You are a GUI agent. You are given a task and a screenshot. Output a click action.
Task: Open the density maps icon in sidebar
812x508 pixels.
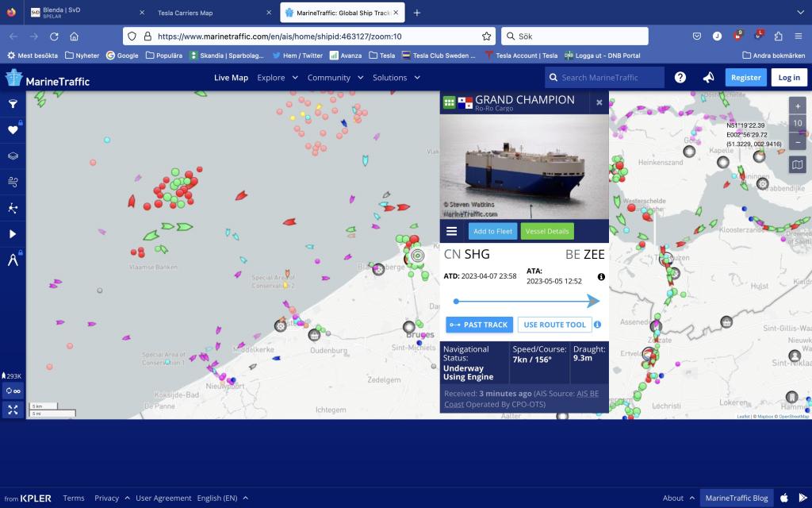[x=13, y=208]
